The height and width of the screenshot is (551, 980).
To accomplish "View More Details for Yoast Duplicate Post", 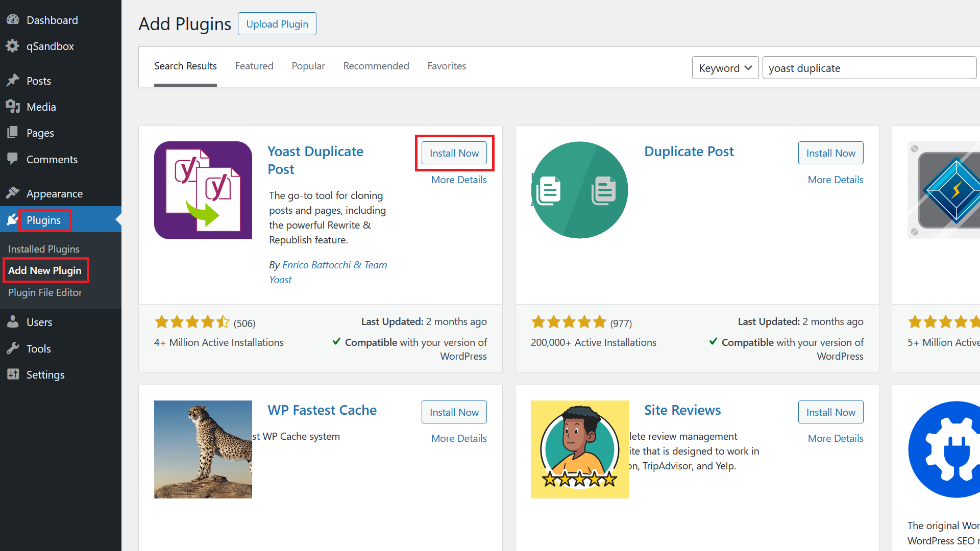I will point(459,180).
